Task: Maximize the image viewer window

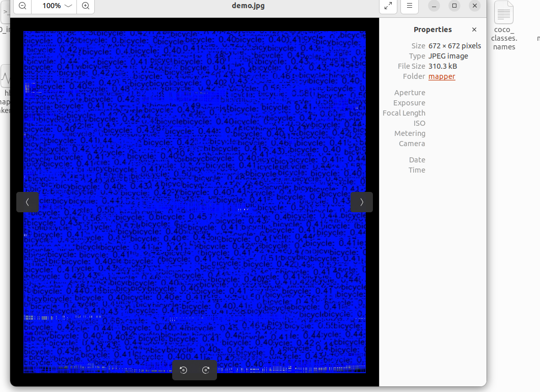Action: (x=454, y=6)
